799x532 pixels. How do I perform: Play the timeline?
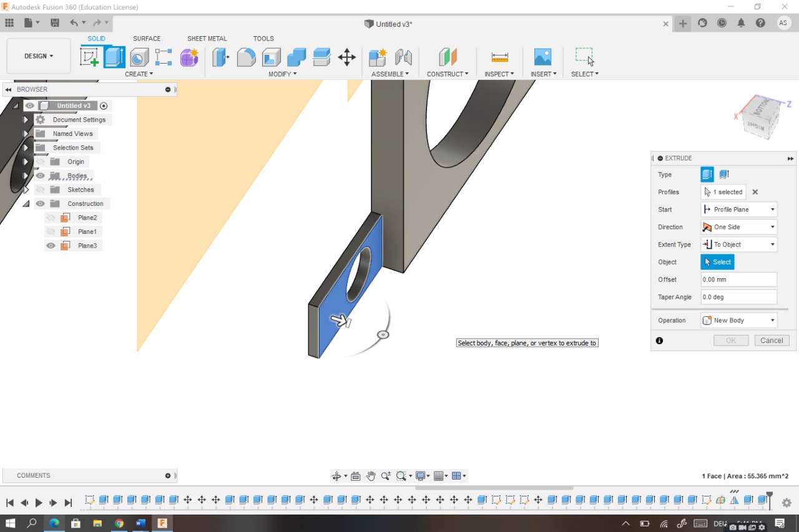39,503
